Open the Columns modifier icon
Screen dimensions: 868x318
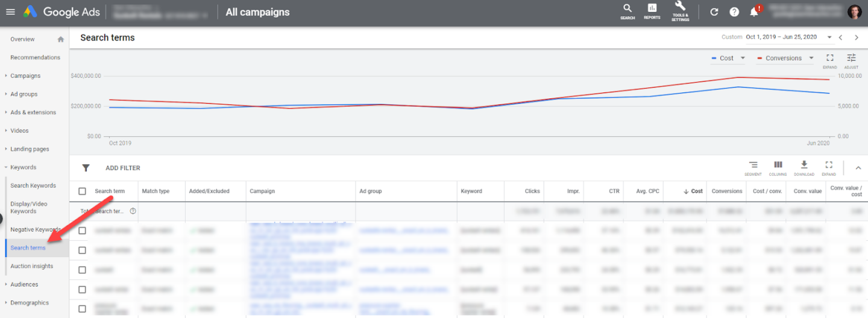tap(778, 167)
